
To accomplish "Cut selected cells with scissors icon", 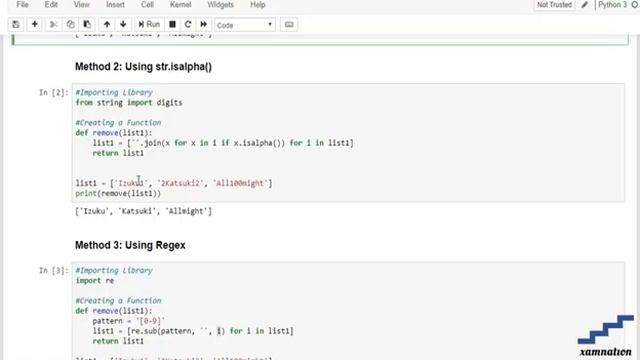I will click(x=53, y=24).
